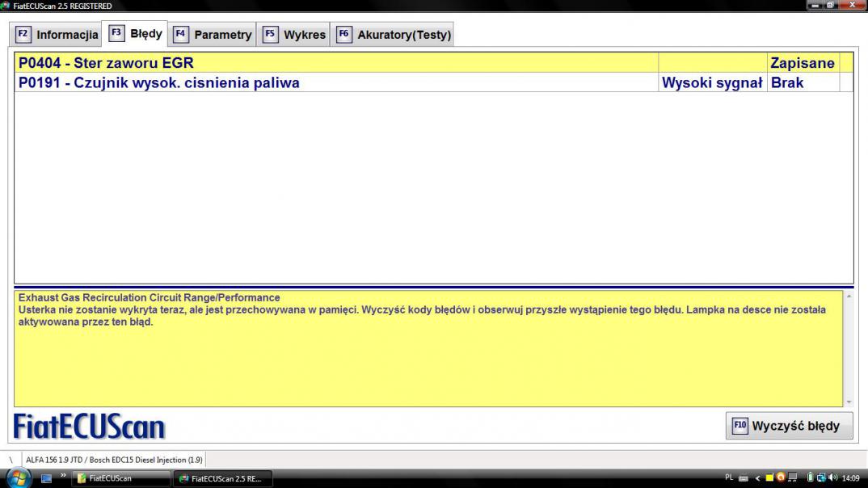
Task: Click the Show Desktop quick launch icon
Action: 47,478
